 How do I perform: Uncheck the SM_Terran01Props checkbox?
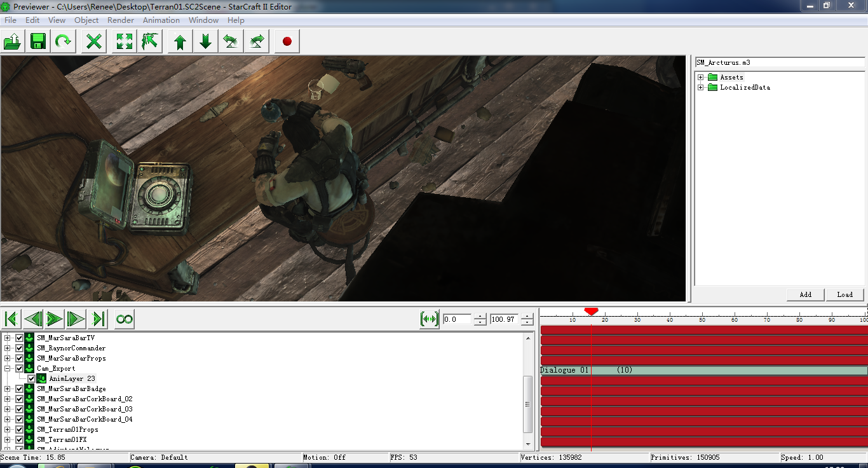click(19, 429)
